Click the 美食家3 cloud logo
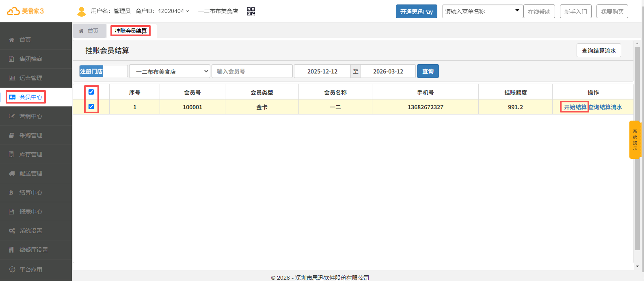This screenshot has width=644, height=281. (x=25, y=11)
